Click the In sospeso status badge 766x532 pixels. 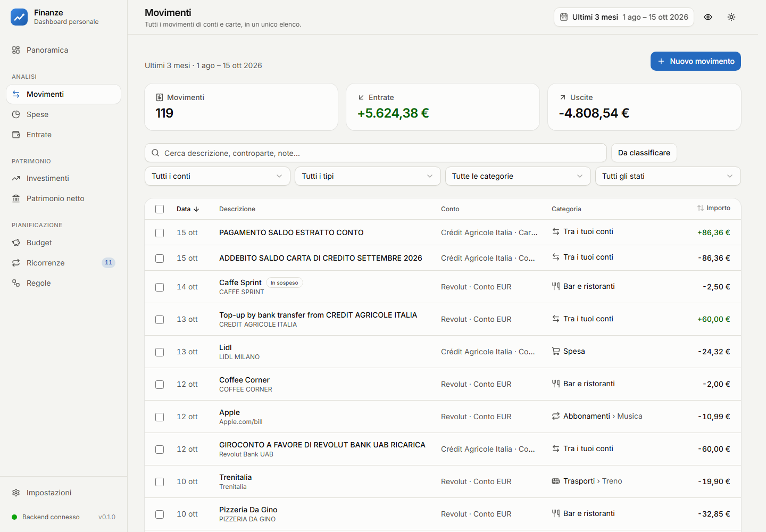[x=285, y=283]
